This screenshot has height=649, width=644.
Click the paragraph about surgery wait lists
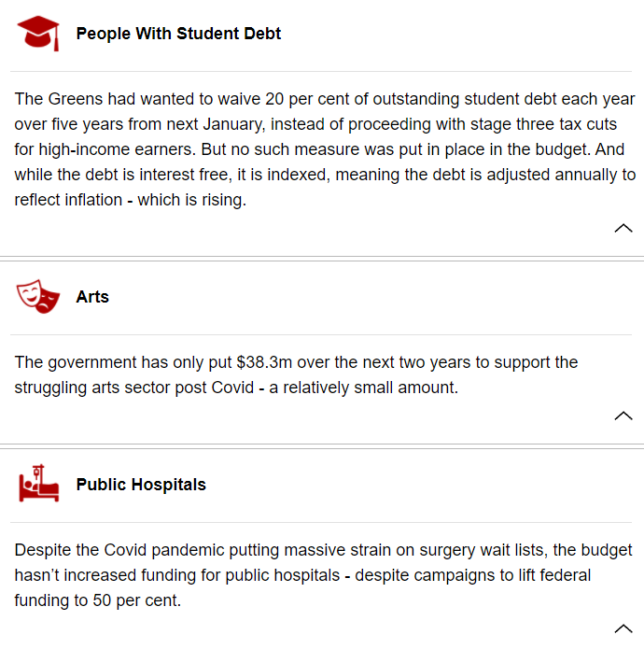click(323, 575)
